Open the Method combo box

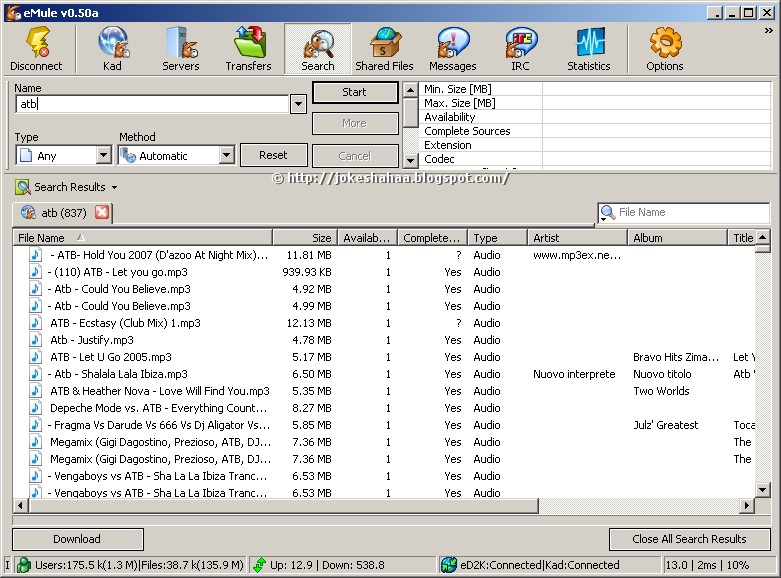176,155
